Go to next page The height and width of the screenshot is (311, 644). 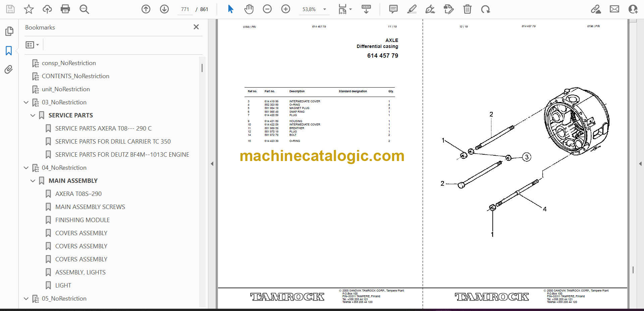pyautogui.click(x=164, y=9)
